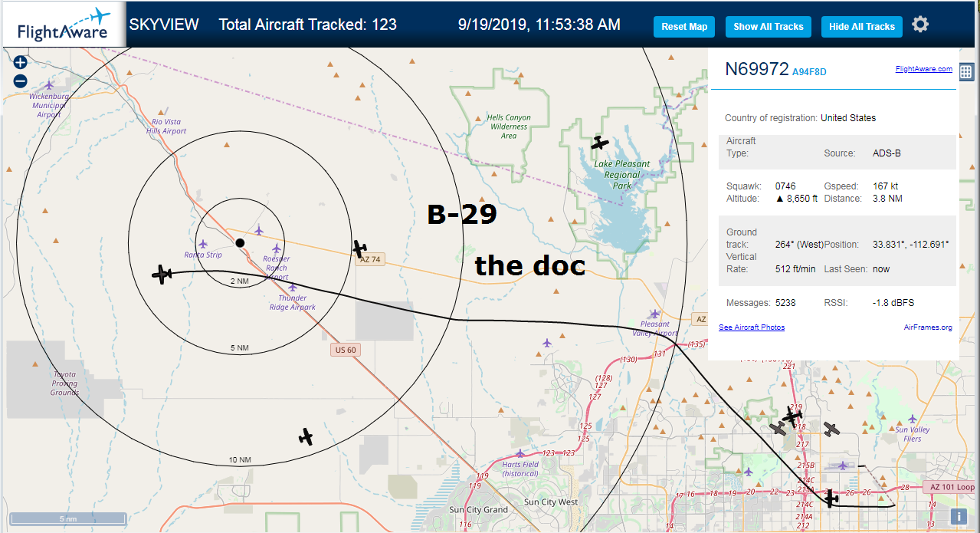Screen dimensions: 980x533
Task: Click the altitude value 8,650 ft
Action: [x=797, y=199]
